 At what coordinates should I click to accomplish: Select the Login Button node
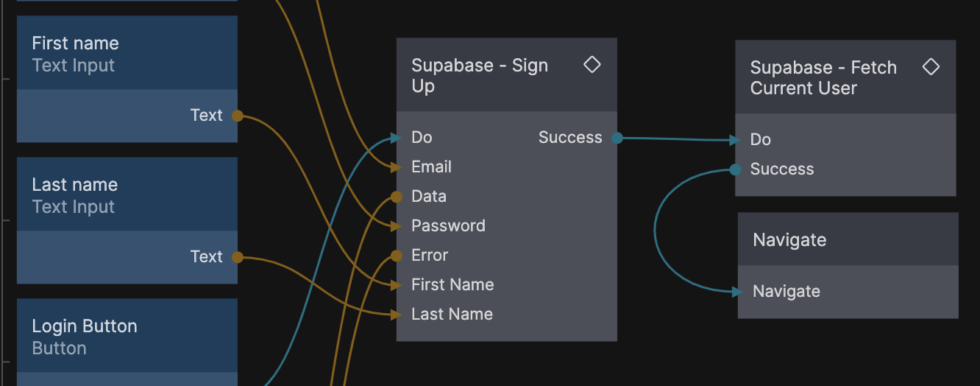pos(127,337)
